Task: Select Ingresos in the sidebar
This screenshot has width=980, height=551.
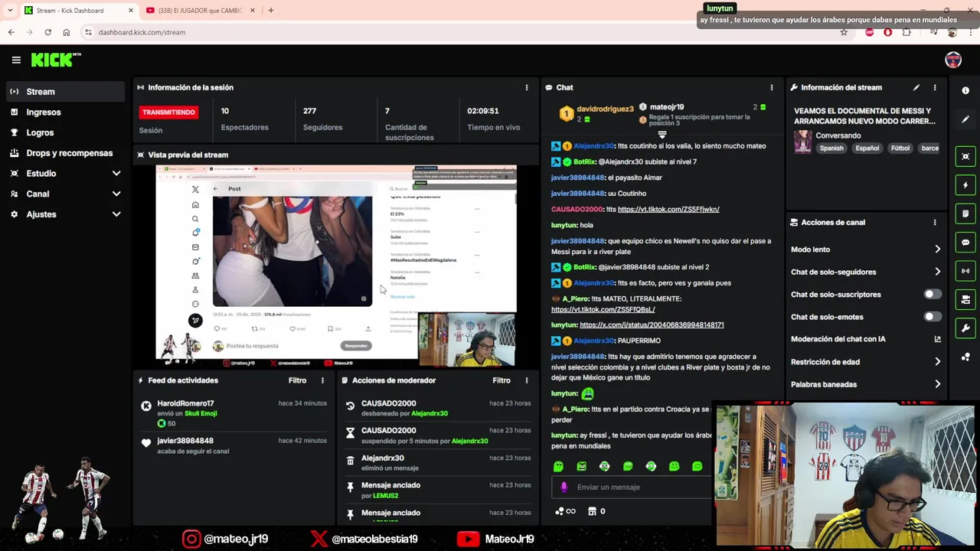Action: click(65, 112)
